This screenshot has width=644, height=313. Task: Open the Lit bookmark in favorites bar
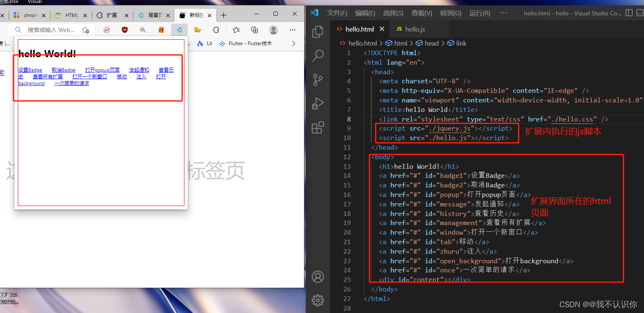(x=205, y=43)
